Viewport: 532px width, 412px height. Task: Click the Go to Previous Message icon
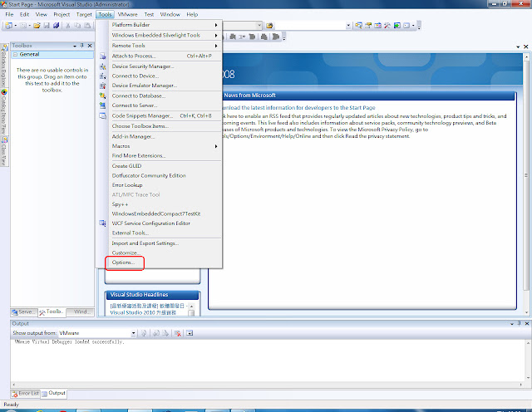point(156,333)
